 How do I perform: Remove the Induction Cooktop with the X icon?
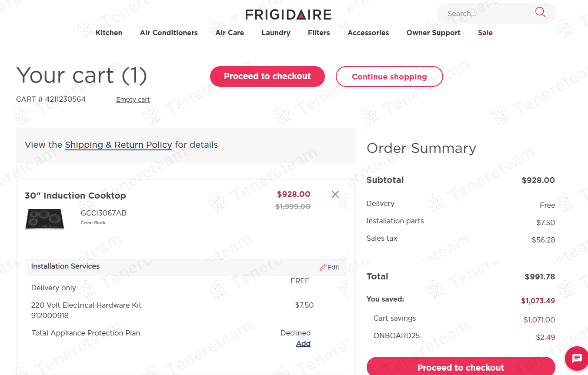coord(335,194)
